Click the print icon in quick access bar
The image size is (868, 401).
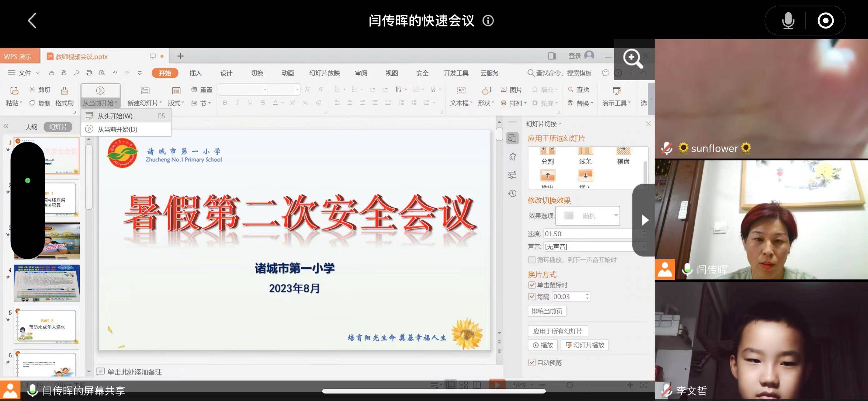click(x=89, y=73)
